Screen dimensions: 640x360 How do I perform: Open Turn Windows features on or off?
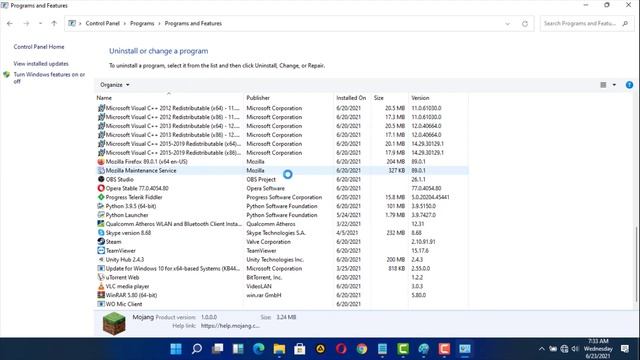(x=49, y=78)
